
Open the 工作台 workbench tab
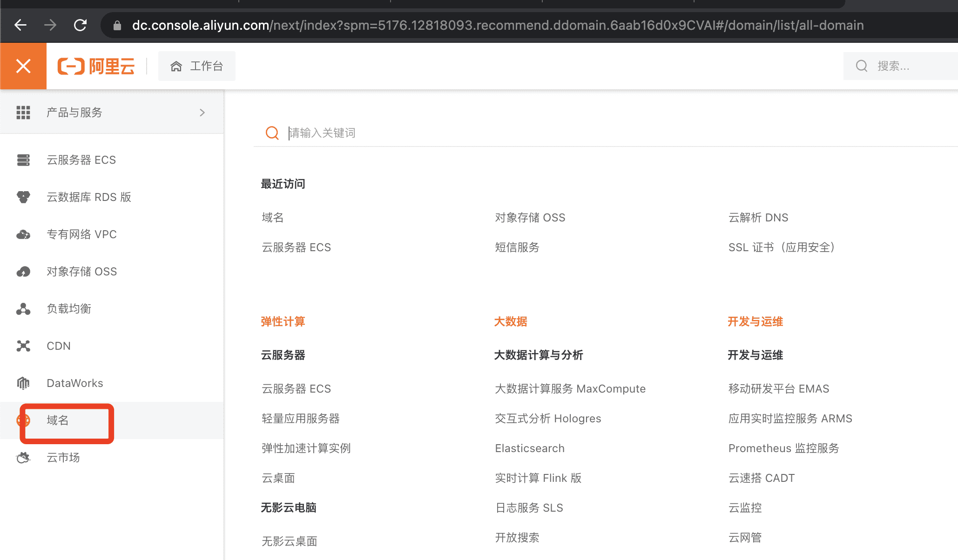click(197, 66)
